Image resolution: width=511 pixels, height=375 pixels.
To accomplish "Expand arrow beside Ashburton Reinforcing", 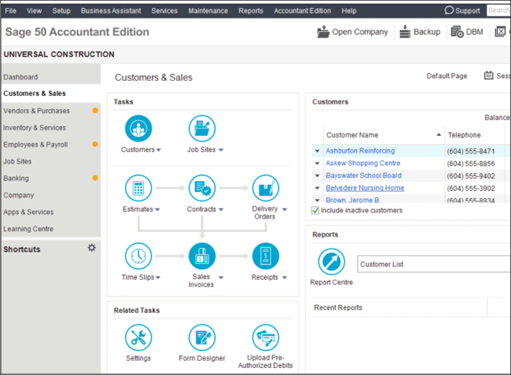I will pyautogui.click(x=317, y=151).
